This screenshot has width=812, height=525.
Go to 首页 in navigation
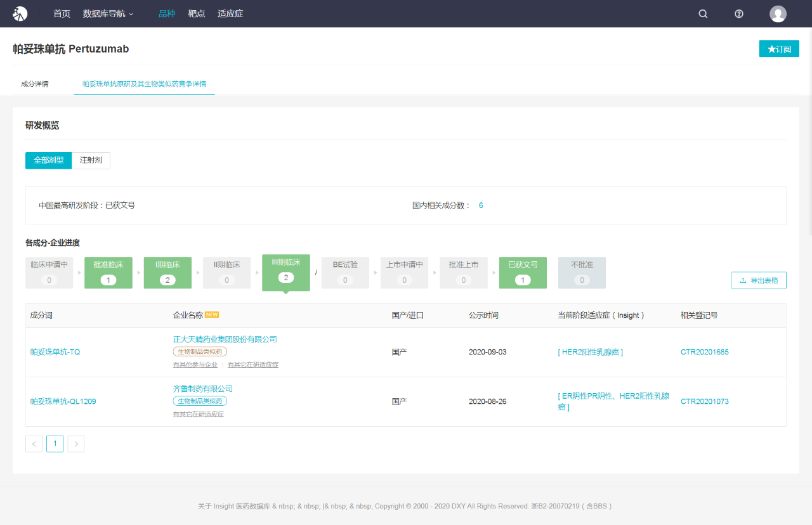point(62,14)
